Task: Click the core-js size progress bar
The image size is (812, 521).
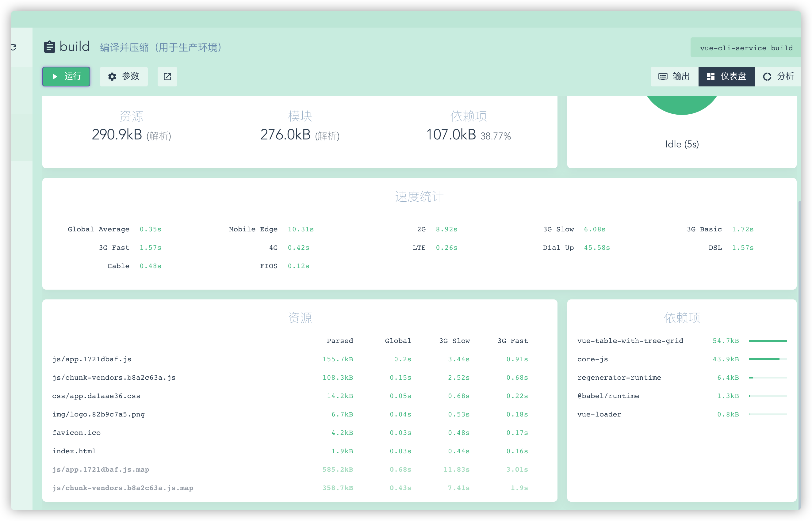Action: (768, 359)
